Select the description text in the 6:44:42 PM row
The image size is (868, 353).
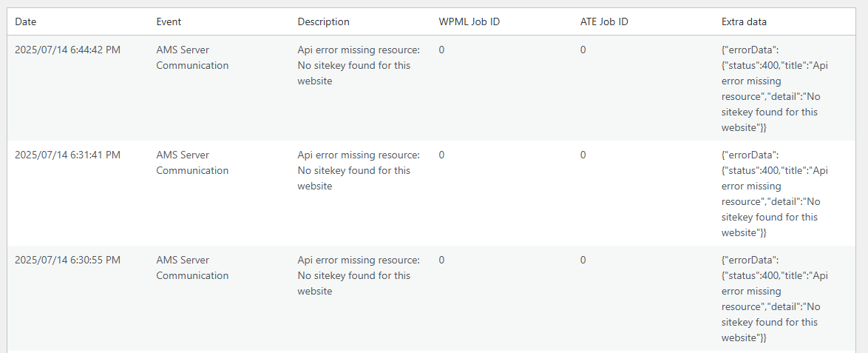click(358, 66)
